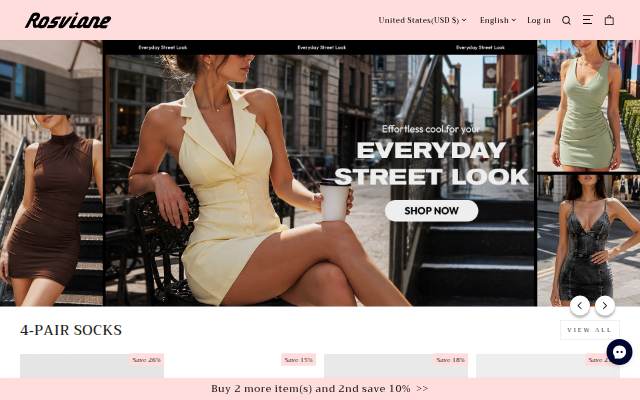Click the Save 18% badge
This screenshot has width=640, height=400.
pyautogui.click(x=450, y=360)
